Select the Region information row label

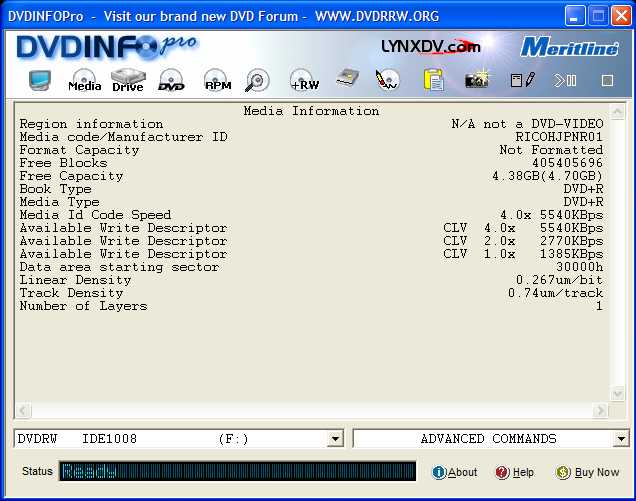coord(91,124)
